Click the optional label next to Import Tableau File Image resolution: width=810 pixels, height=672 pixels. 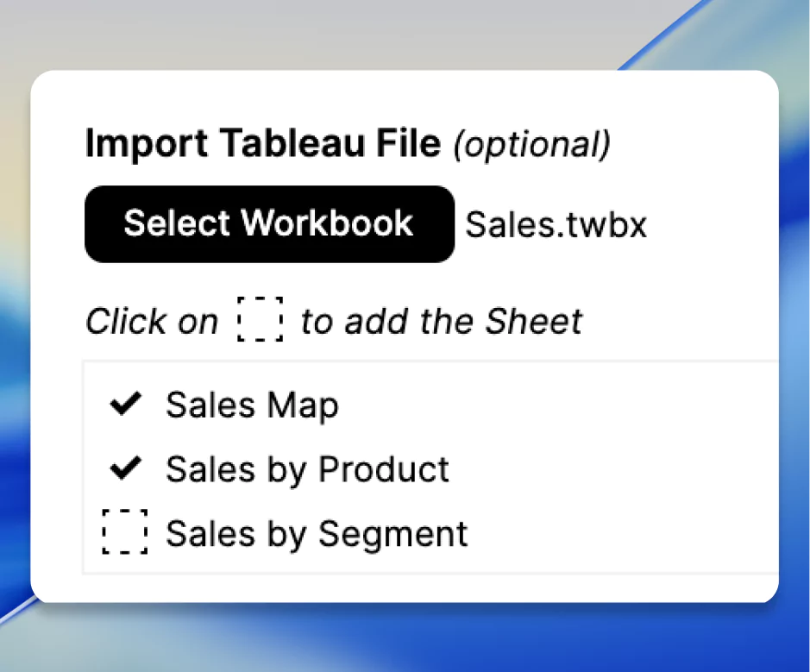point(535,144)
